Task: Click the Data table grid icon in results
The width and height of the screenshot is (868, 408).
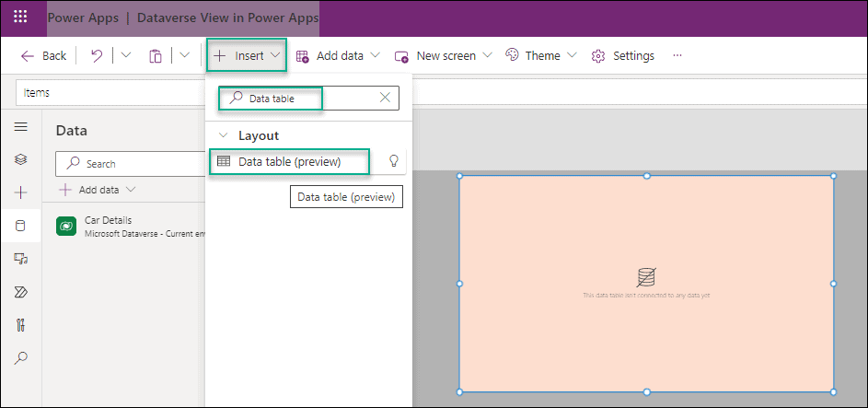Action: click(224, 162)
